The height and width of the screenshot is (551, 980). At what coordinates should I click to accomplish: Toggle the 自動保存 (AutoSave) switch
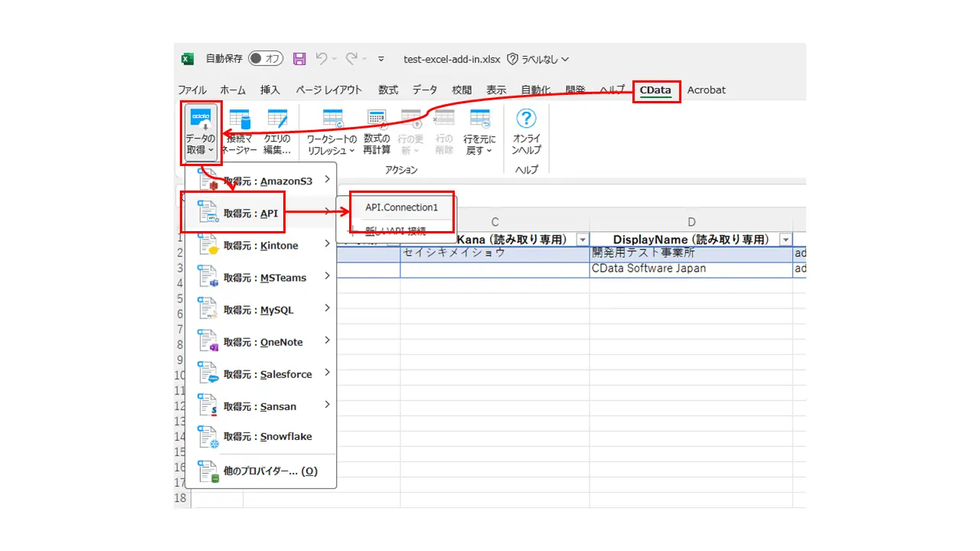(x=266, y=59)
